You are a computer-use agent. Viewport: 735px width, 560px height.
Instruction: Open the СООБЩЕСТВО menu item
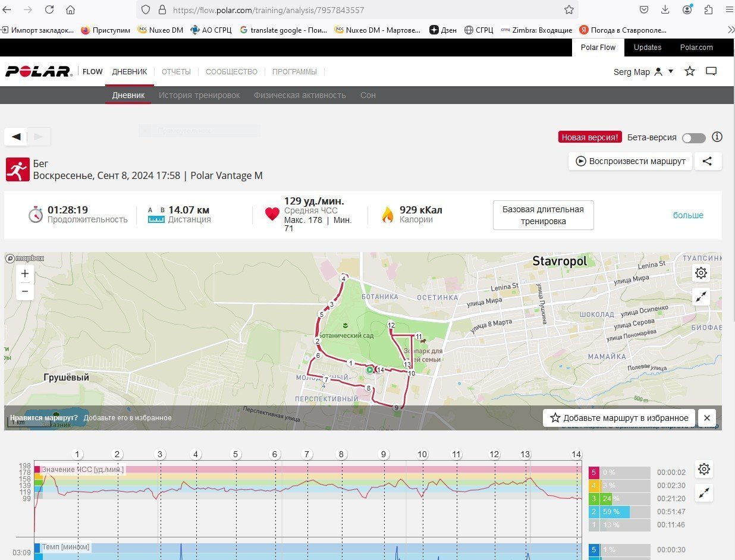(x=231, y=71)
